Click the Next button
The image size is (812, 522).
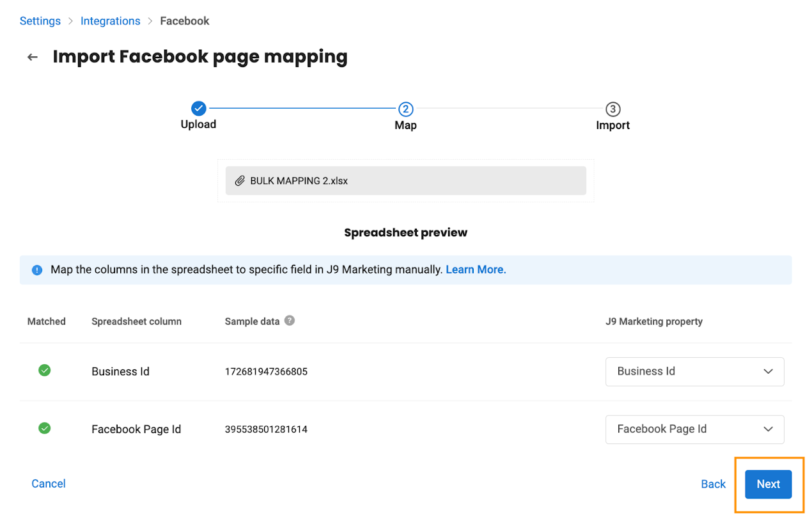pos(769,484)
